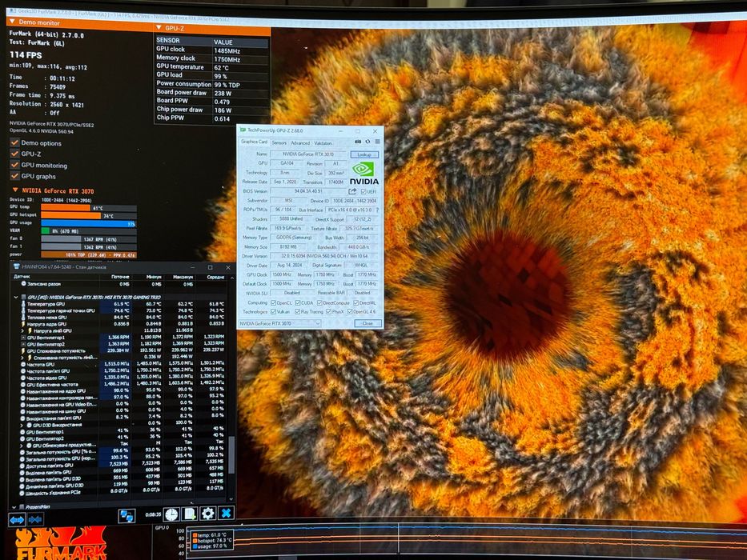Click circle icon beside Частота GPU
Screen dimensions: 747x560
[x=23, y=364]
